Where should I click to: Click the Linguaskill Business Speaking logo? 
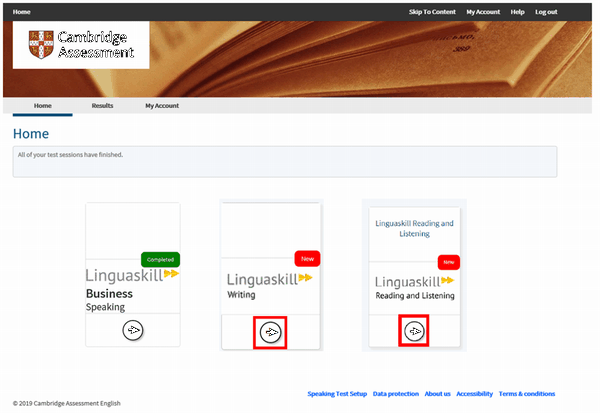[x=132, y=290]
